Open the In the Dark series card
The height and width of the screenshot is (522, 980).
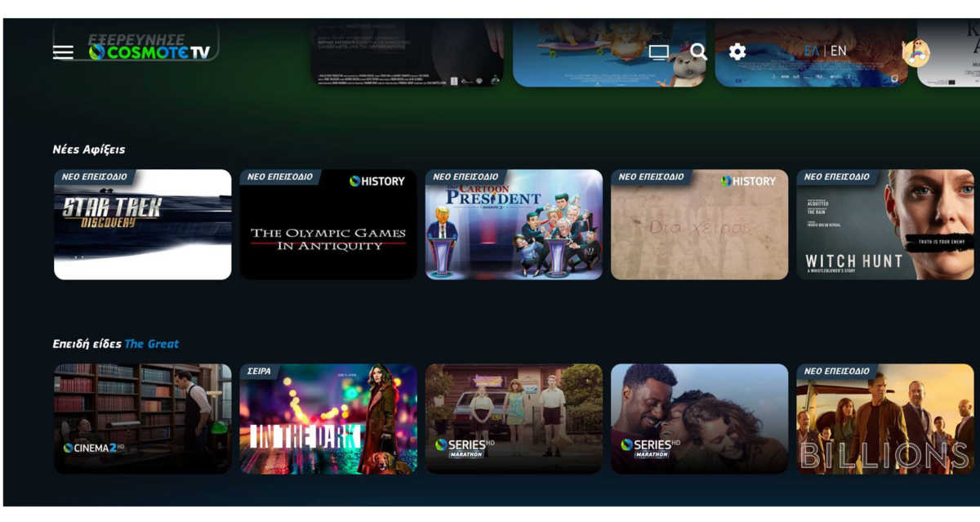coord(328,419)
